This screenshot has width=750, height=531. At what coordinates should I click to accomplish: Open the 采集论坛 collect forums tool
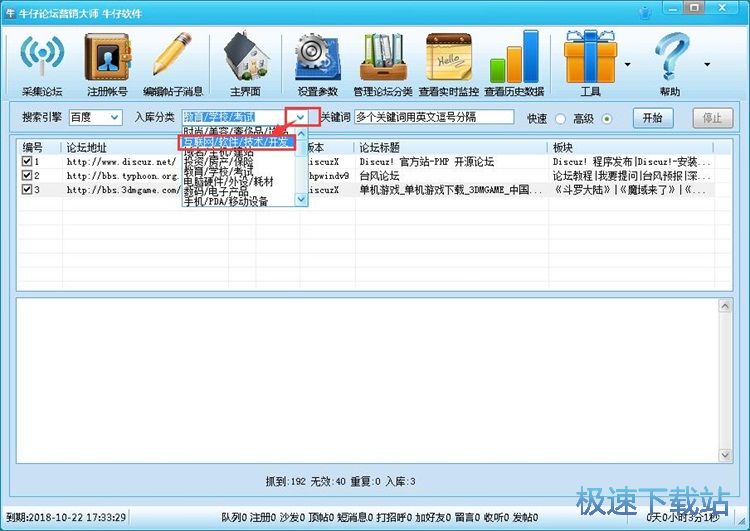coord(42,64)
